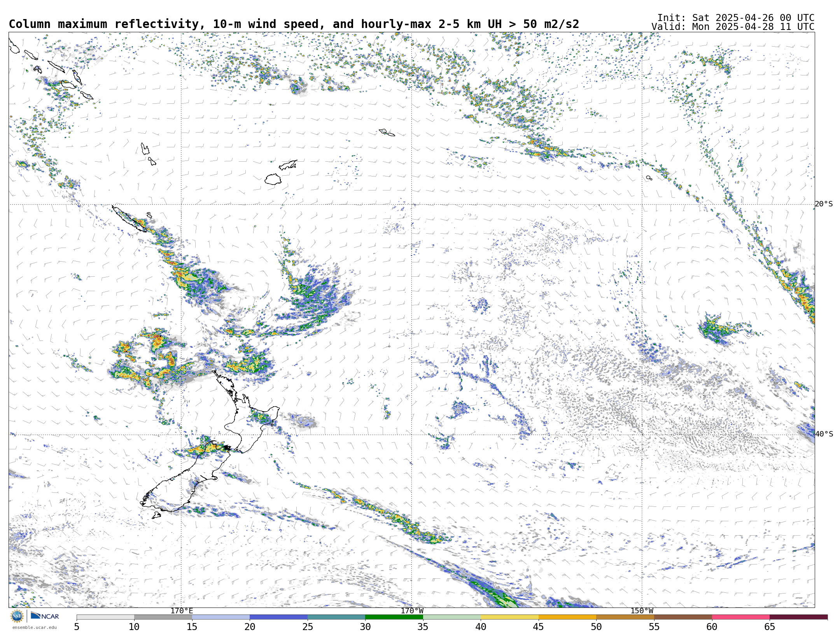Image resolution: width=840 pixels, height=632 pixels.
Task: Click the NCAR logo
Action: point(45,616)
